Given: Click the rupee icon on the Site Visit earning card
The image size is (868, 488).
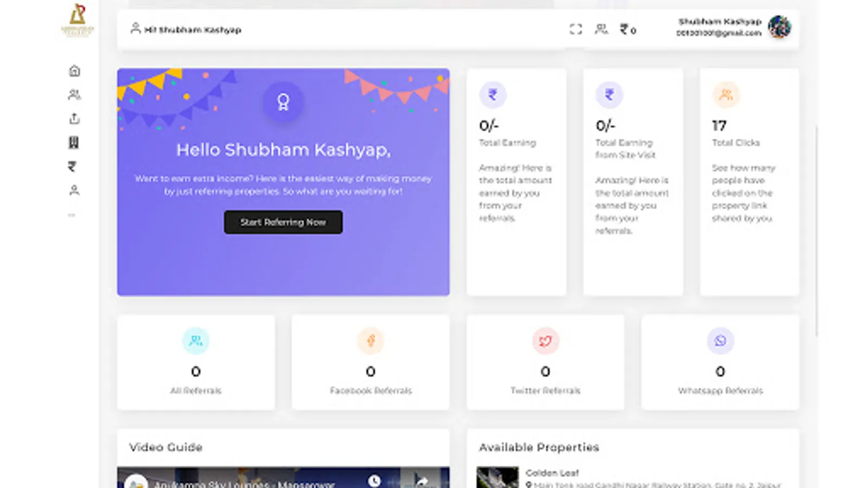Looking at the screenshot, I should (x=609, y=94).
